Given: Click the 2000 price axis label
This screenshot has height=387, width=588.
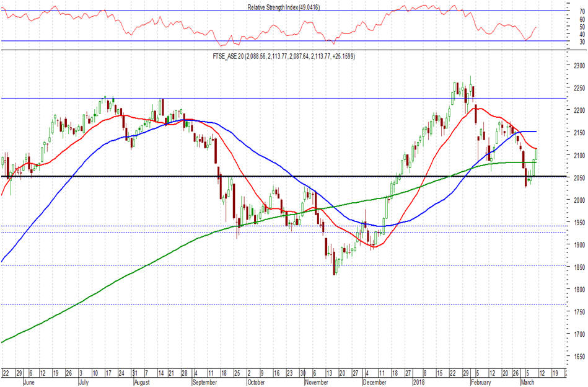Looking at the screenshot, I should pos(579,200).
